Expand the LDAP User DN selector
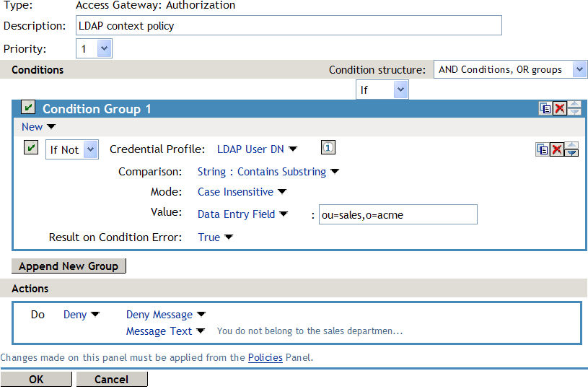Screen dimensions: 588x389 click(257, 149)
